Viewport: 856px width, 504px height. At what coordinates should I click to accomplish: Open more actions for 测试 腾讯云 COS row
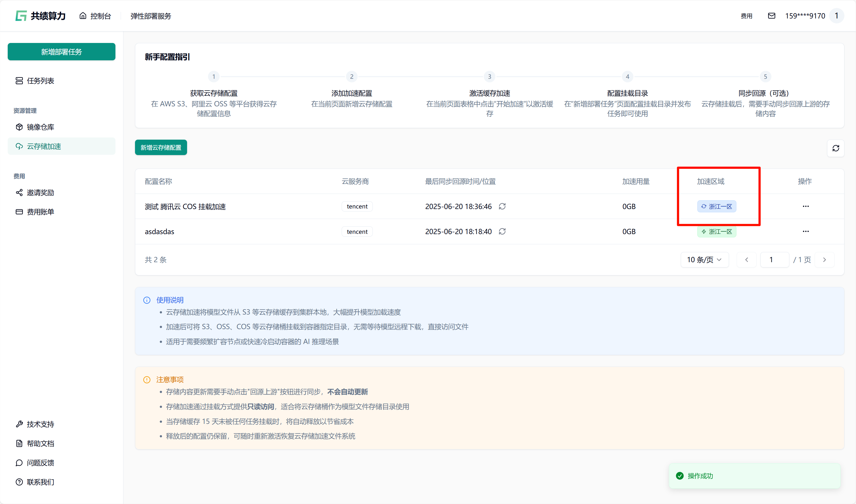pyautogui.click(x=805, y=206)
